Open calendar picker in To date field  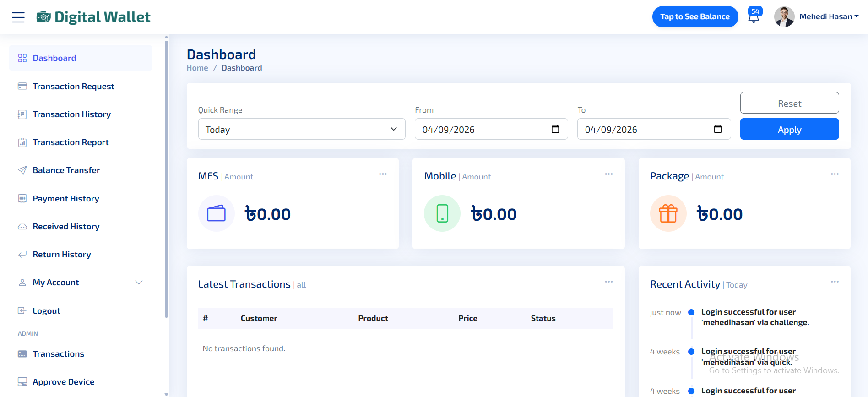point(717,129)
